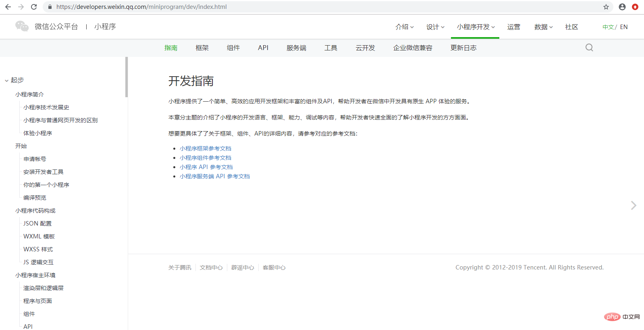
Task: Click the browser back arrow
Action: (x=8, y=7)
